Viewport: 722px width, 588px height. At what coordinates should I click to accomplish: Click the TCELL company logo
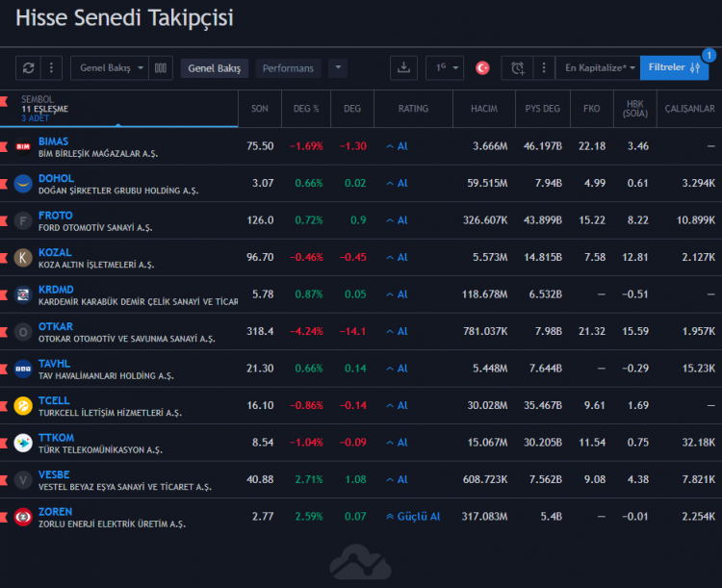(x=23, y=406)
